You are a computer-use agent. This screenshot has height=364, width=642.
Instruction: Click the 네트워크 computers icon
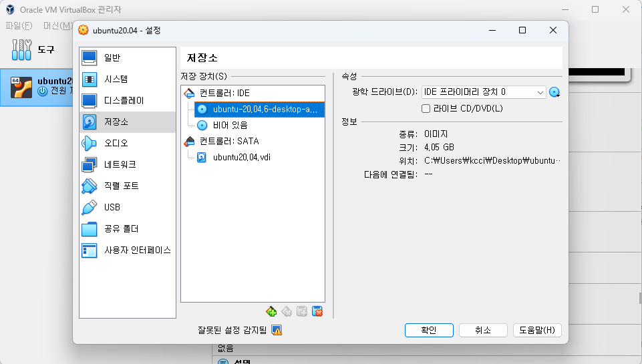click(90, 164)
